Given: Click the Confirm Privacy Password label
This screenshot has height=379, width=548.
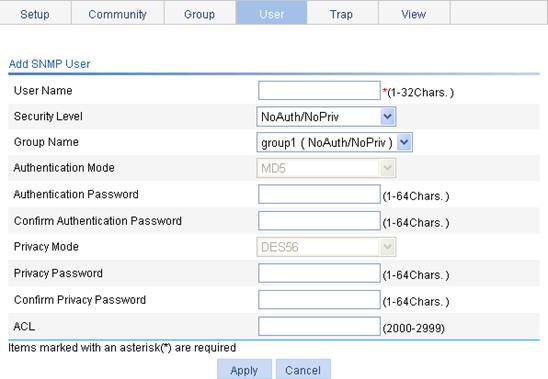Looking at the screenshot, I should point(80,300).
